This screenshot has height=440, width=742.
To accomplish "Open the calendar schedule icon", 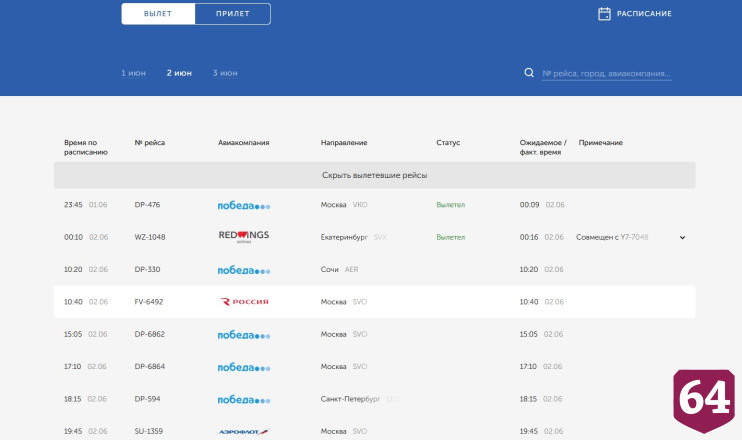I will coord(604,14).
